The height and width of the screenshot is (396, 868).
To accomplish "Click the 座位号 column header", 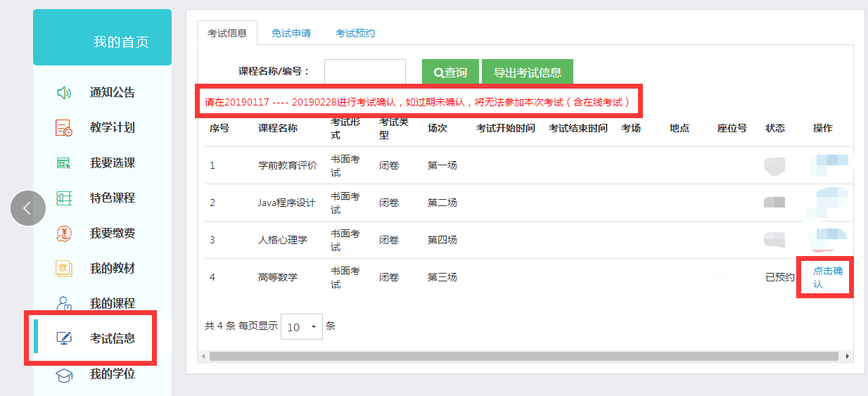I will [732, 128].
